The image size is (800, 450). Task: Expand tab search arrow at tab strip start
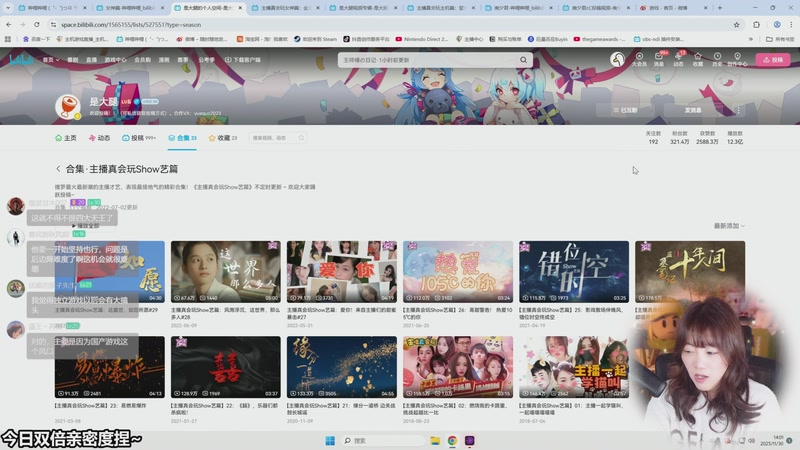coord(8,8)
